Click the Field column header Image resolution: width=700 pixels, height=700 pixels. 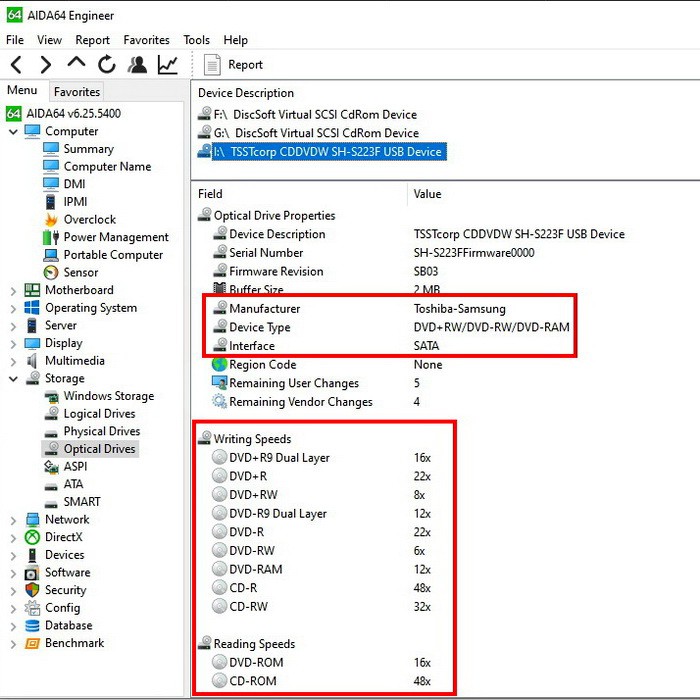[x=210, y=194]
